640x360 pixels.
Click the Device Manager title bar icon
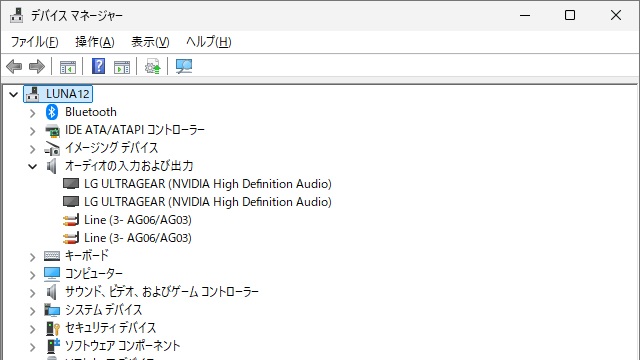click(16, 16)
